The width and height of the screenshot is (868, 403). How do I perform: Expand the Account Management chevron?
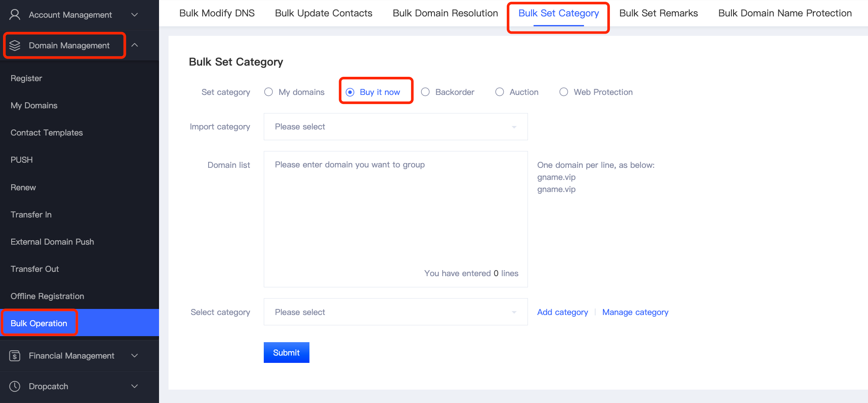134,15
